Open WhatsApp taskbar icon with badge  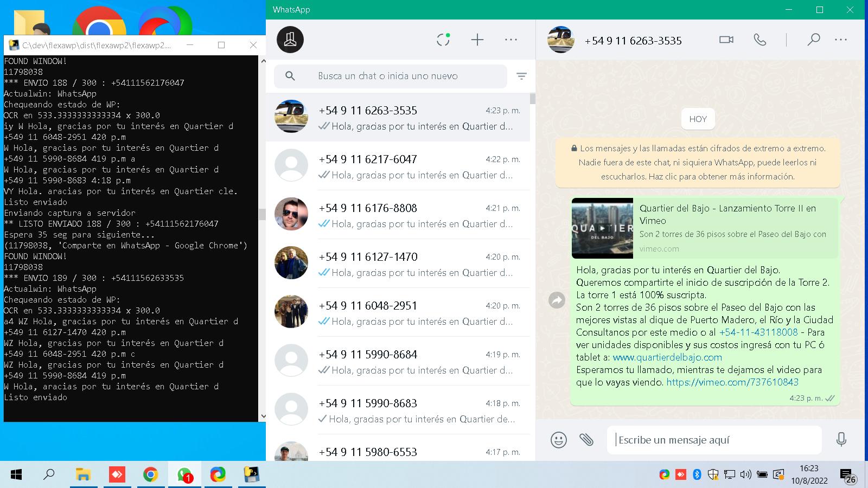[x=184, y=475]
